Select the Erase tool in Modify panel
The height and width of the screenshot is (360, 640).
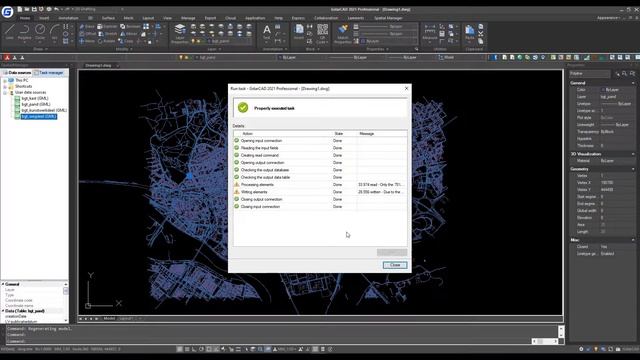coord(87,27)
